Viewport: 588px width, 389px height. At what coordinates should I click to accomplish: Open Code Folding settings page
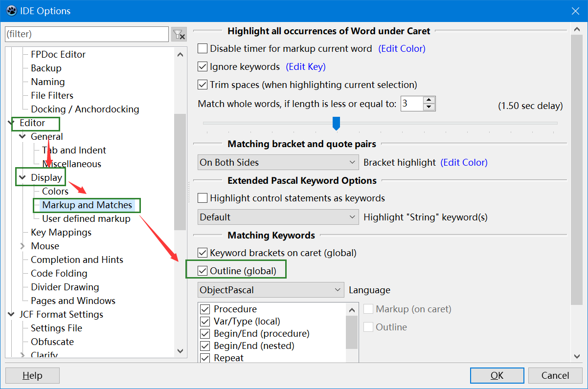point(59,274)
